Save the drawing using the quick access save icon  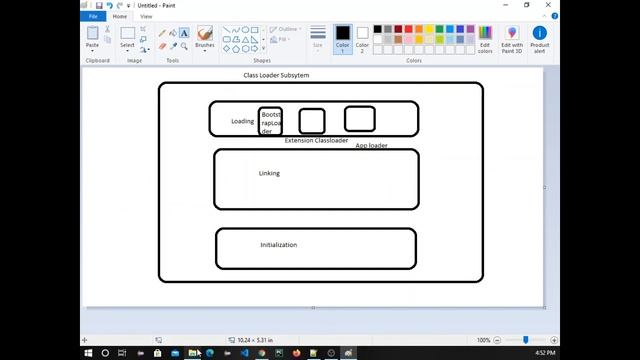pyautogui.click(x=99, y=5)
